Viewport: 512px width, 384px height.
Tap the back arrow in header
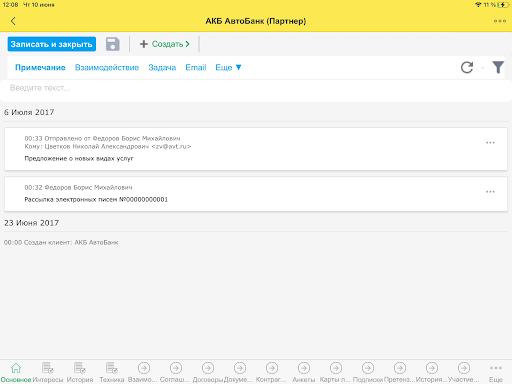(13, 21)
